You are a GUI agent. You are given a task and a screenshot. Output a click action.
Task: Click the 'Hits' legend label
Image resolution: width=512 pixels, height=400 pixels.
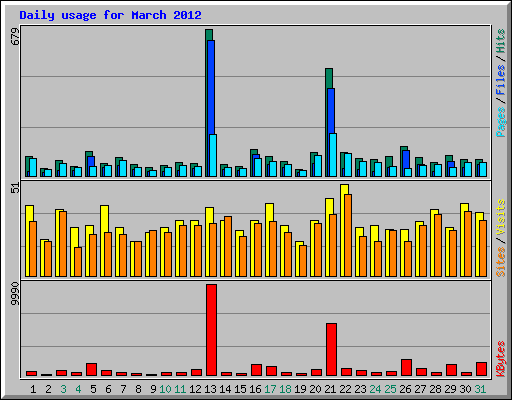coord(500,41)
